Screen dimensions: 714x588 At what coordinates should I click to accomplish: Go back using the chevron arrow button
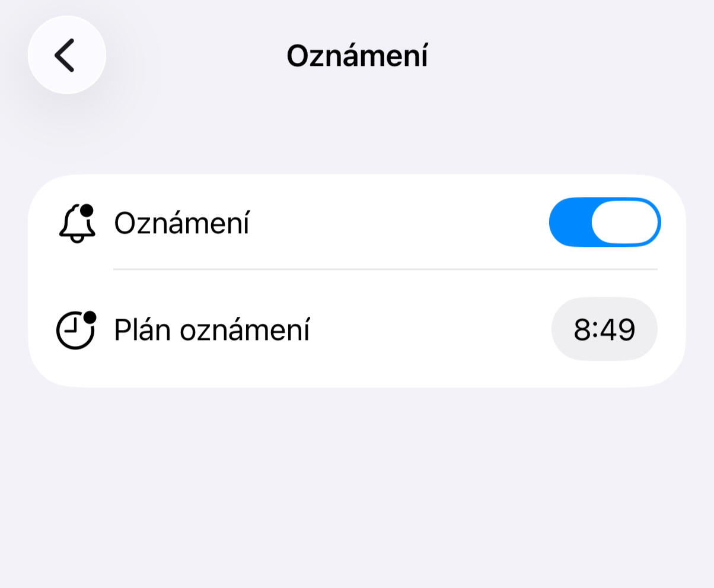65,55
